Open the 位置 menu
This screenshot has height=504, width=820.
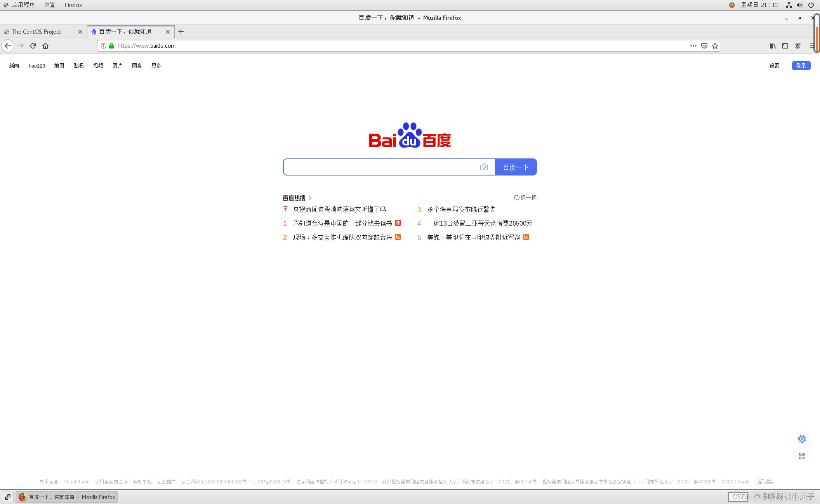pos(50,5)
